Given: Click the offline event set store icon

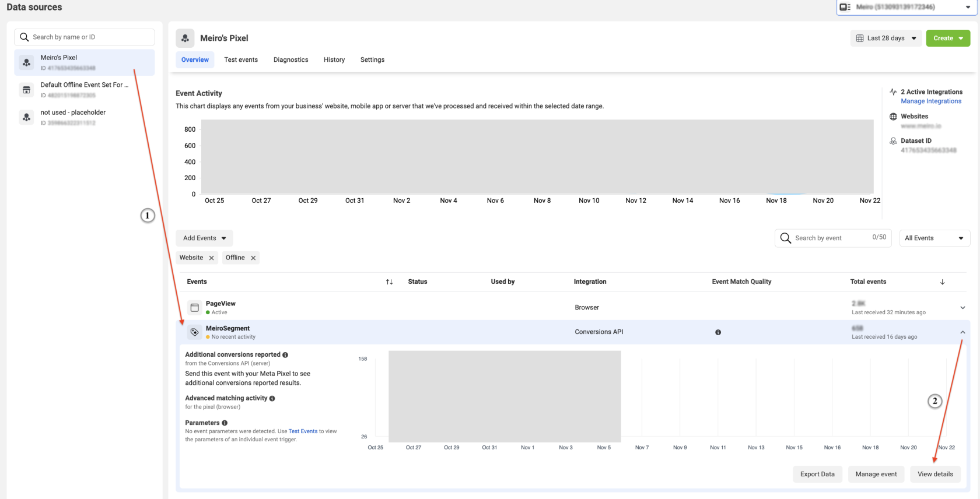Looking at the screenshot, I should 26,90.
